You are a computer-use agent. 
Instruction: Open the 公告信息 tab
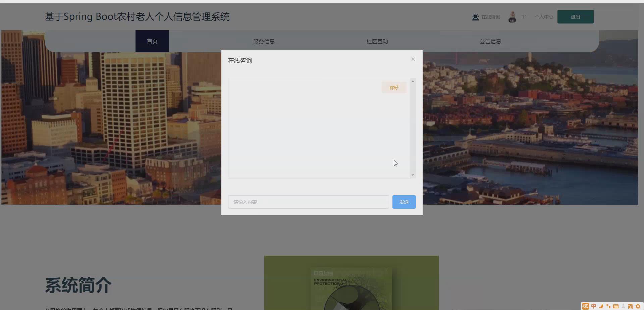click(x=490, y=41)
